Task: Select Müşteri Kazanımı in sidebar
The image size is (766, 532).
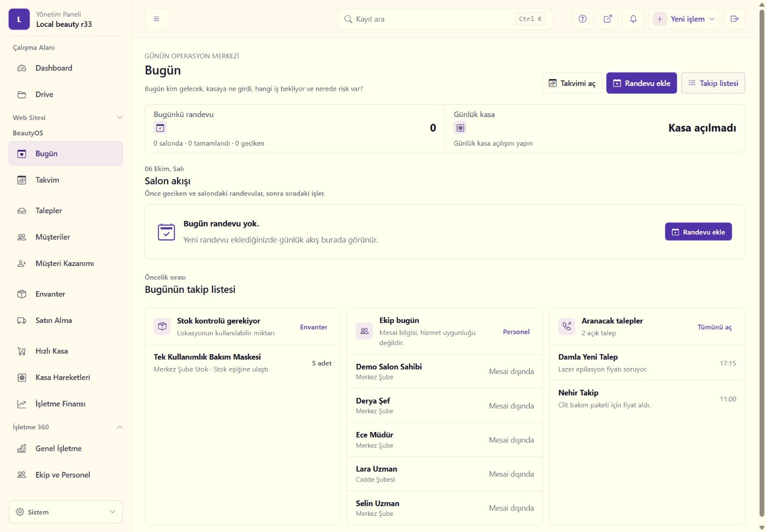Action: click(x=66, y=263)
